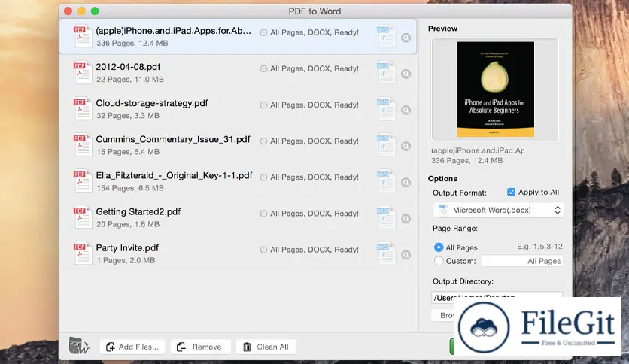Select file name 2012-04-08.pdf

tap(128, 67)
